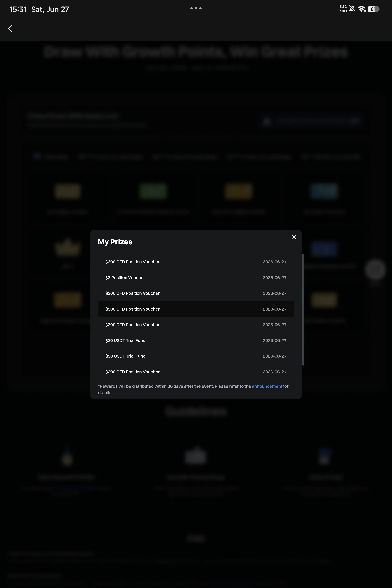Select the $3 Position Voucher row
This screenshot has width=392, height=588.
click(196, 278)
